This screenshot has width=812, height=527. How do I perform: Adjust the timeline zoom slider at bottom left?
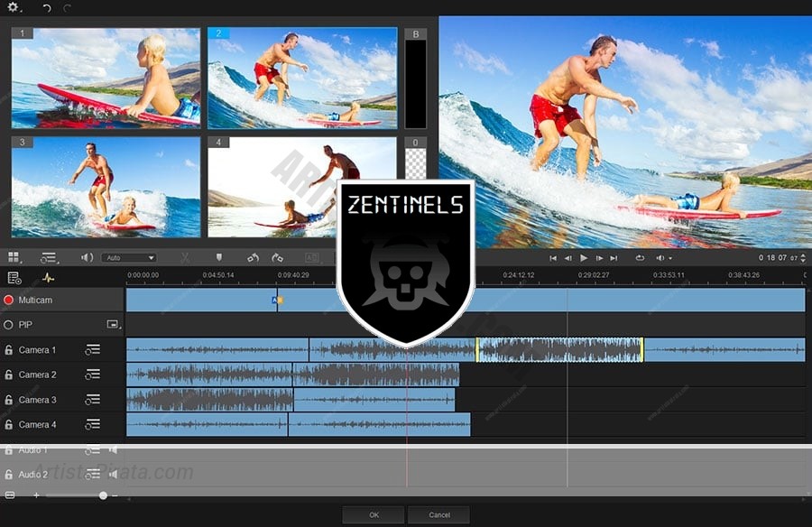[x=102, y=495]
